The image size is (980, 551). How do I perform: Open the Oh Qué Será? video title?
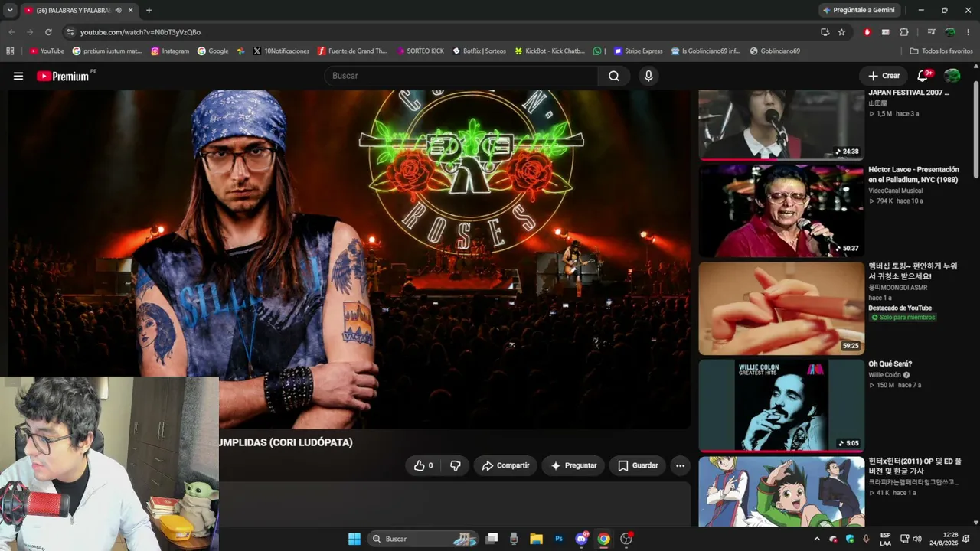point(890,364)
